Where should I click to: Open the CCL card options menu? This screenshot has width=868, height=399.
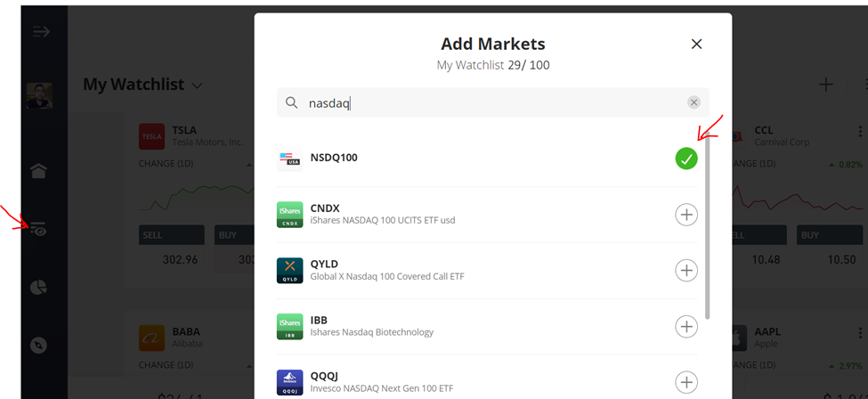point(860,131)
